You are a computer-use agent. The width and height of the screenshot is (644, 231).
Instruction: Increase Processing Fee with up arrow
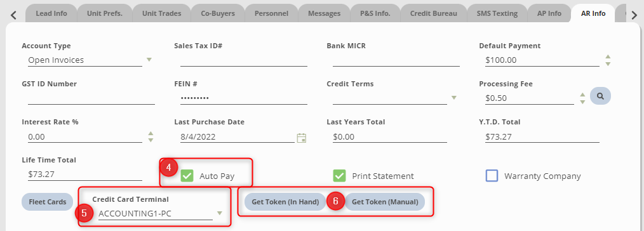[582, 95]
